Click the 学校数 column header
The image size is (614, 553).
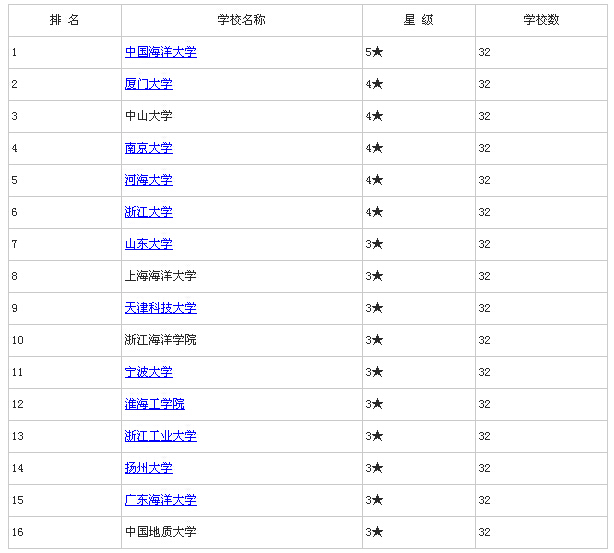pyautogui.click(x=541, y=20)
